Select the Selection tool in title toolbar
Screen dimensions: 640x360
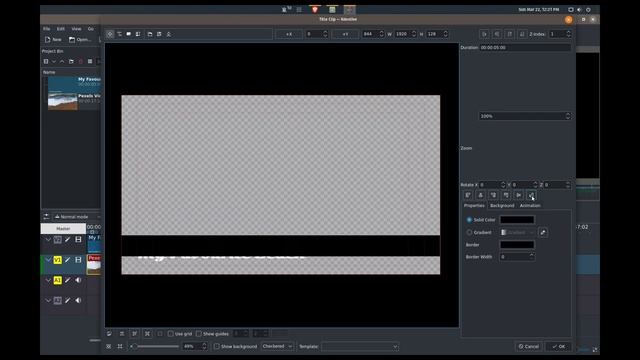110,34
